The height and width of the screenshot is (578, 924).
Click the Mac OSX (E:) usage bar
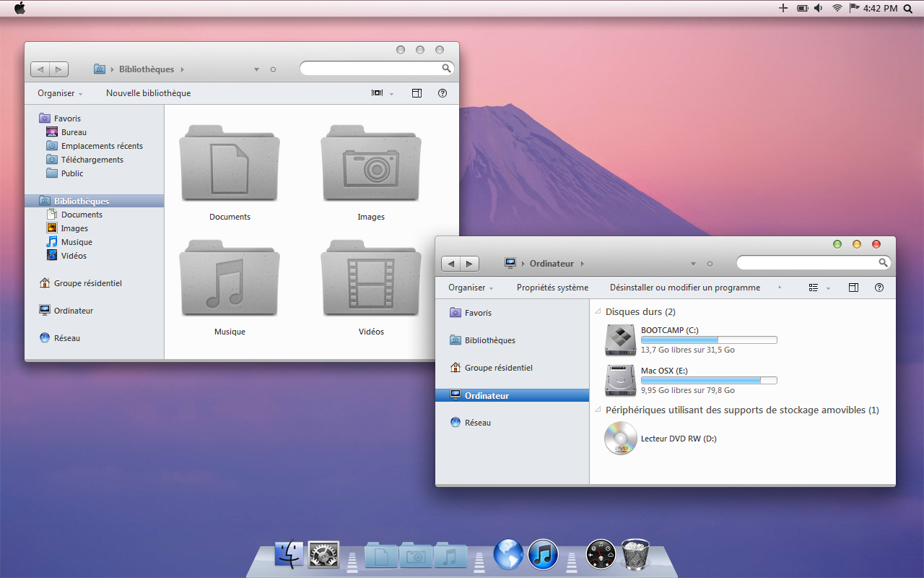coord(709,380)
